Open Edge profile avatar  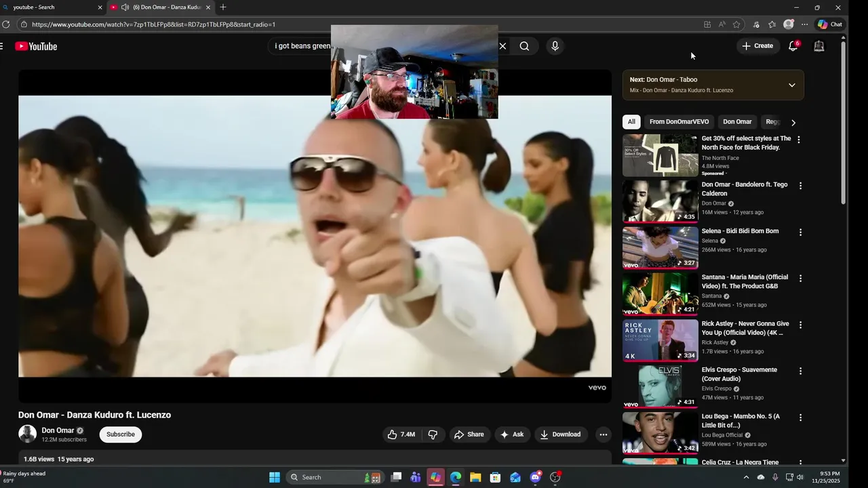(x=788, y=24)
